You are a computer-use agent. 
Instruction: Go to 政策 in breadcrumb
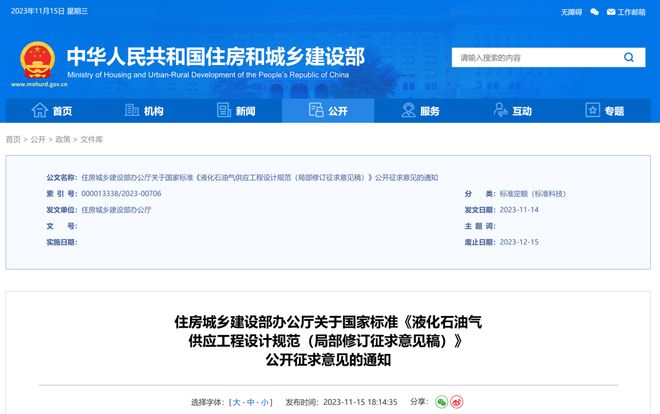pyautogui.click(x=63, y=139)
